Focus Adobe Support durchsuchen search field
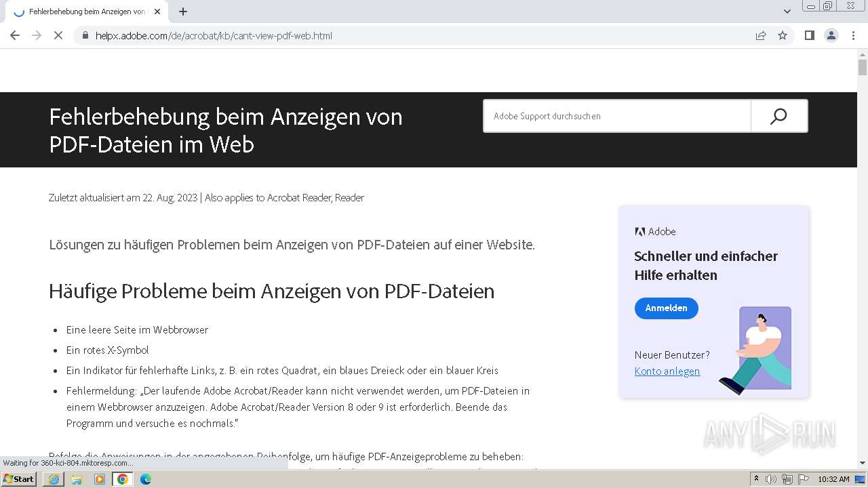The image size is (868, 488). pos(616,116)
